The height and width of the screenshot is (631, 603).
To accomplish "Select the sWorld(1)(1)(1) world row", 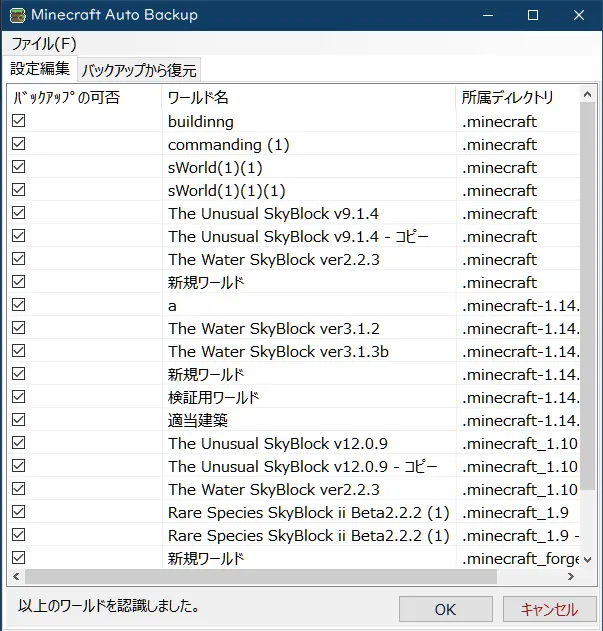I will [x=227, y=190].
